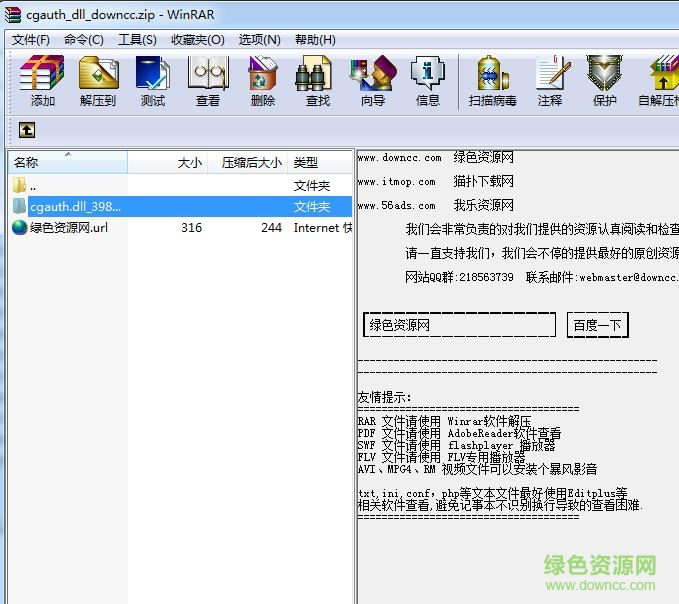
Task: Click the WinRAR title bar icon
Action: tap(13, 14)
